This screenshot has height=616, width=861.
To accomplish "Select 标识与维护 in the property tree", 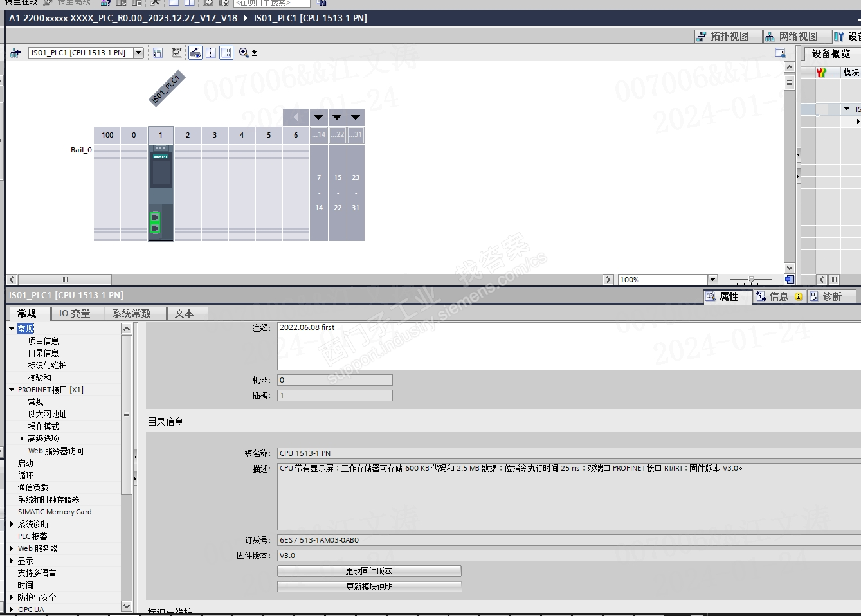I will 47,365.
